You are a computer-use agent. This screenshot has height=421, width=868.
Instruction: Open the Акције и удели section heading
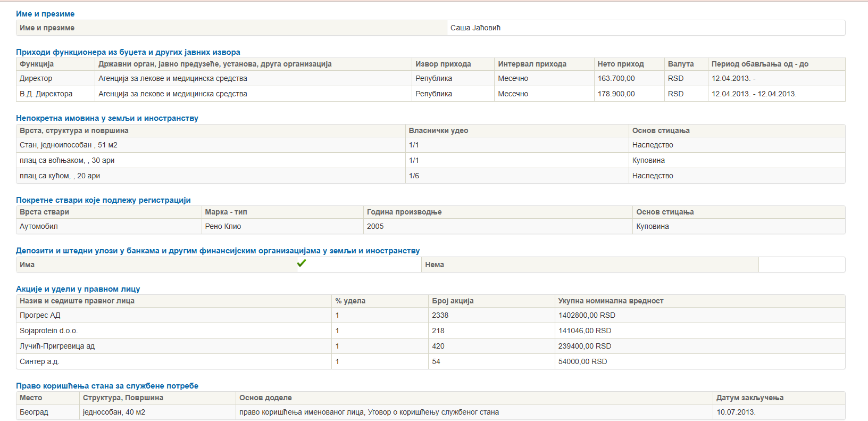click(x=78, y=289)
